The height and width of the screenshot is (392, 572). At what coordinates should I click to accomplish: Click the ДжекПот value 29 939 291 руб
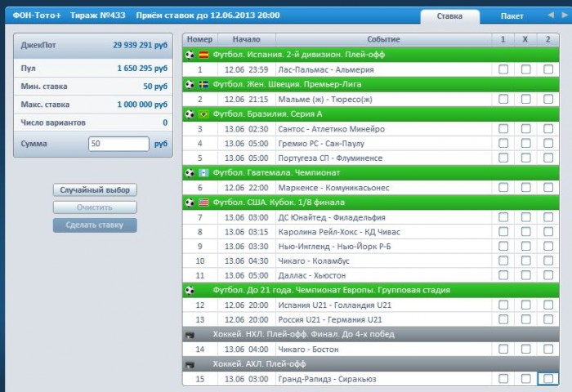click(140, 45)
